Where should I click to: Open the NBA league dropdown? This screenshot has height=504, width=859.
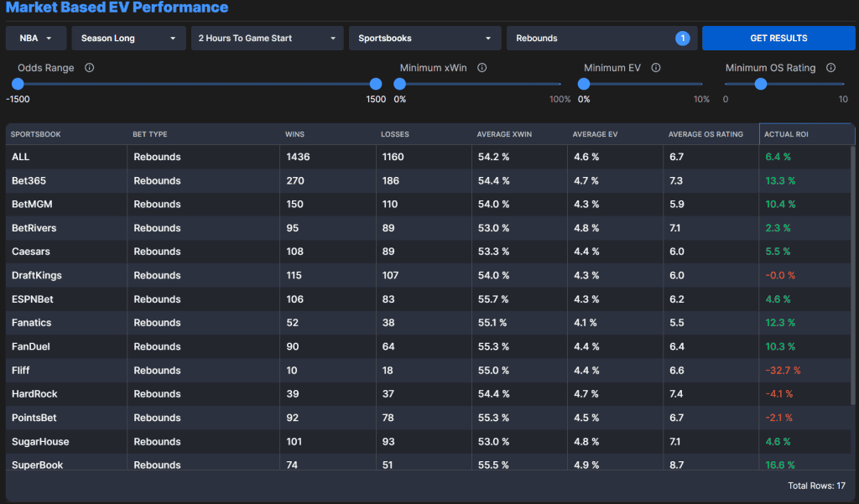click(x=36, y=39)
